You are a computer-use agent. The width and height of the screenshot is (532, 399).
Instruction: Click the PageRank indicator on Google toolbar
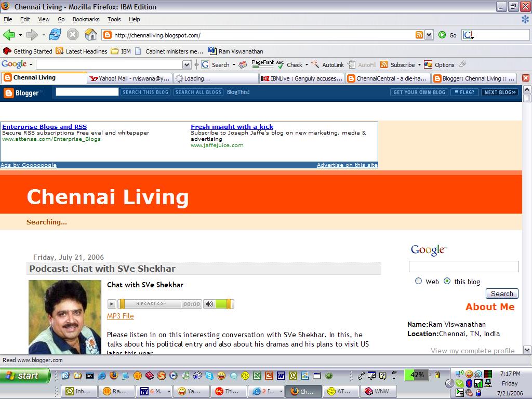tap(262, 64)
